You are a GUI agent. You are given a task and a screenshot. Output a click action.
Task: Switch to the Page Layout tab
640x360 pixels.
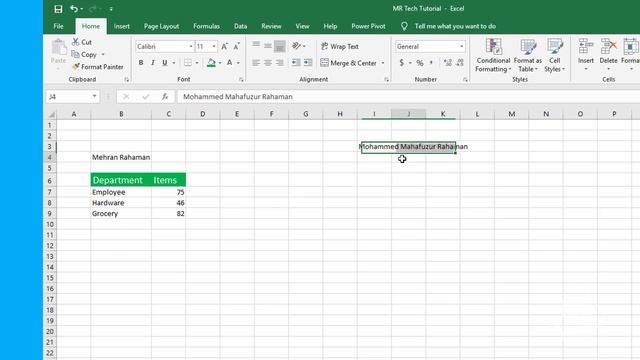[161, 26]
